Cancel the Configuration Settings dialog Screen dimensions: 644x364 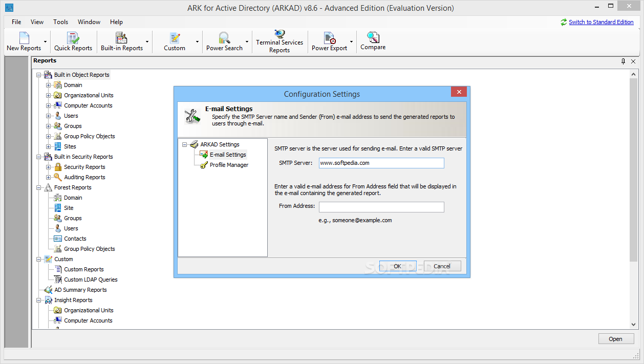point(442,266)
